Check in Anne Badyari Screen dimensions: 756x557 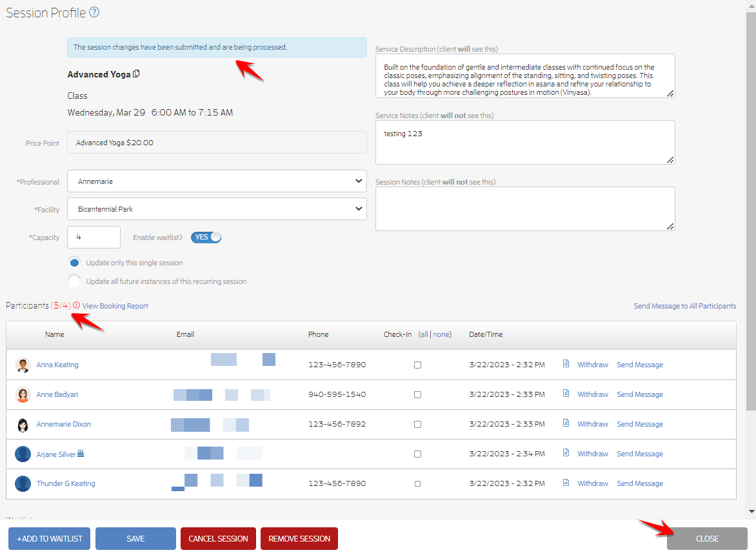tap(417, 394)
